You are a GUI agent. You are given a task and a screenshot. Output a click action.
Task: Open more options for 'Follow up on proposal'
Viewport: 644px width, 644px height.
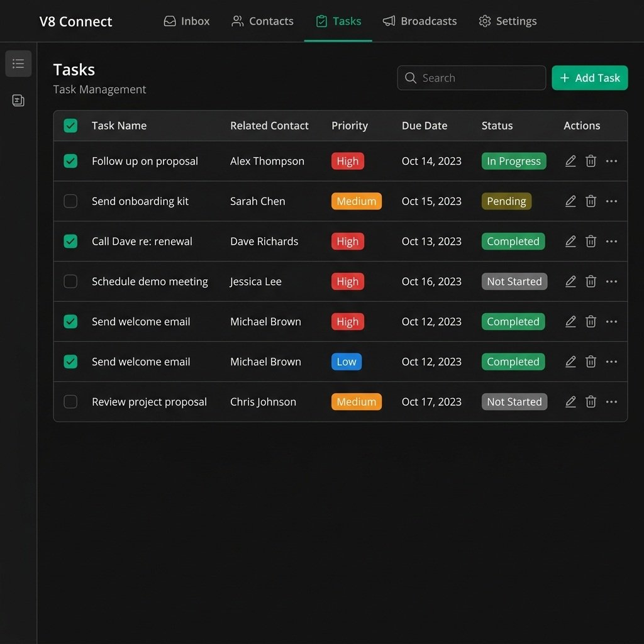[x=611, y=161]
